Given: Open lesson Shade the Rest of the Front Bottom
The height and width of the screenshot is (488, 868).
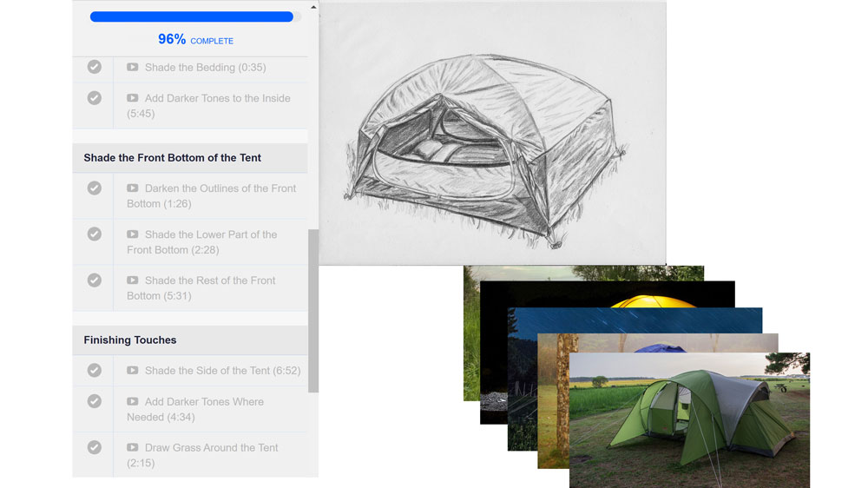Looking at the screenshot, I should (201, 288).
